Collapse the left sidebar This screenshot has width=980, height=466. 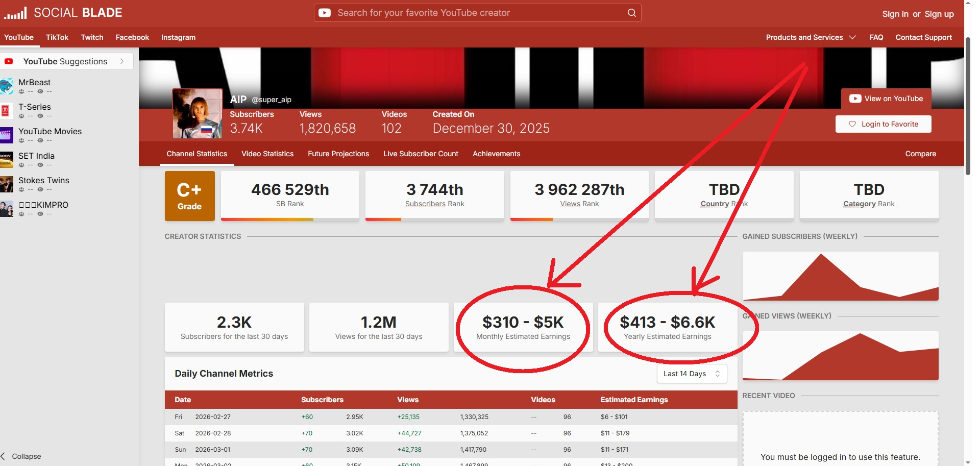pyautogui.click(x=21, y=456)
